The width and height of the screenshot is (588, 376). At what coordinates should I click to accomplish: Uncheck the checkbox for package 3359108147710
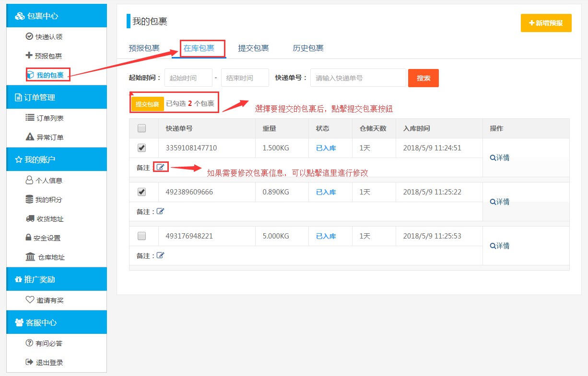[141, 148]
